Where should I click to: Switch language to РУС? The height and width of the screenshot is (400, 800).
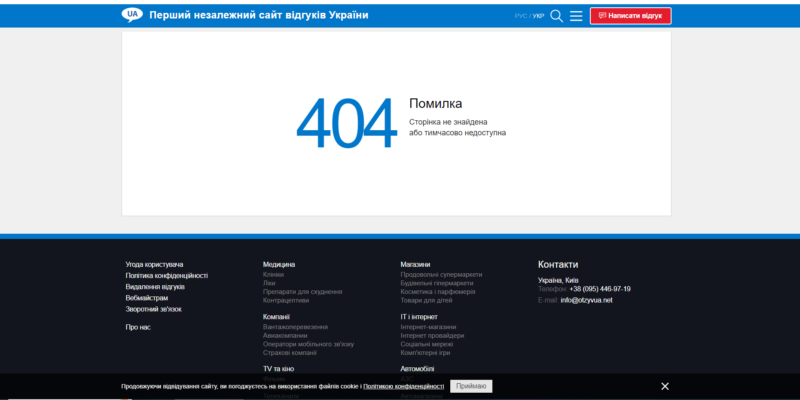point(520,16)
